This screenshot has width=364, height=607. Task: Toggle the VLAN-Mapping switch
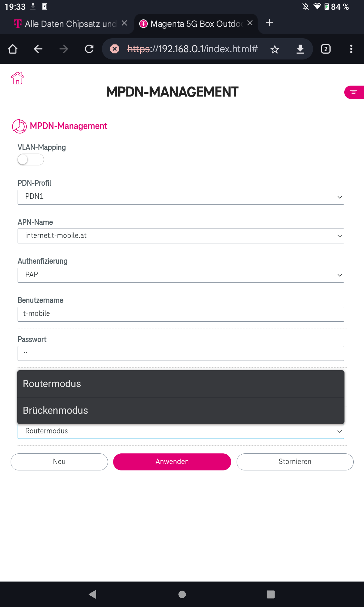pyautogui.click(x=31, y=160)
